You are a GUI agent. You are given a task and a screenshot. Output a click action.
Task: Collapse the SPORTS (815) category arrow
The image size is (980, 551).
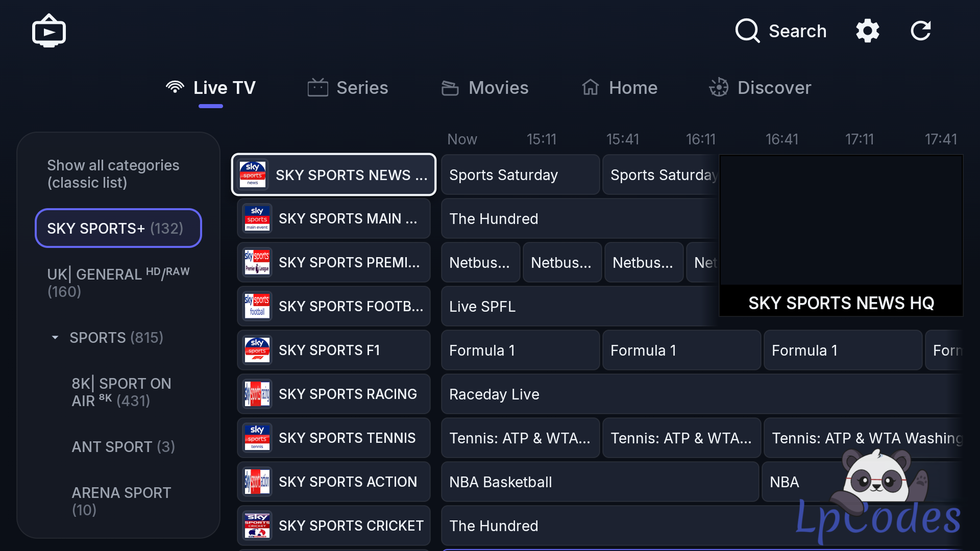tap(55, 338)
